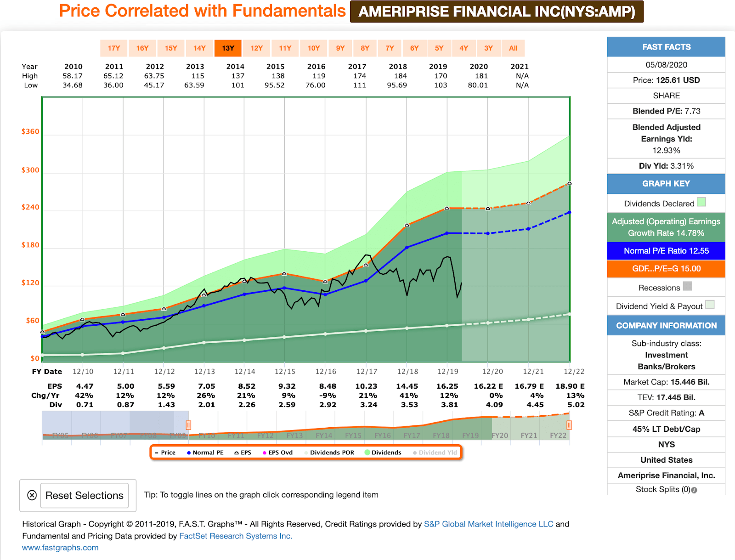Click the 12/16 Chg/Yr value -9%
735x560 pixels.
(x=328, y=396)
